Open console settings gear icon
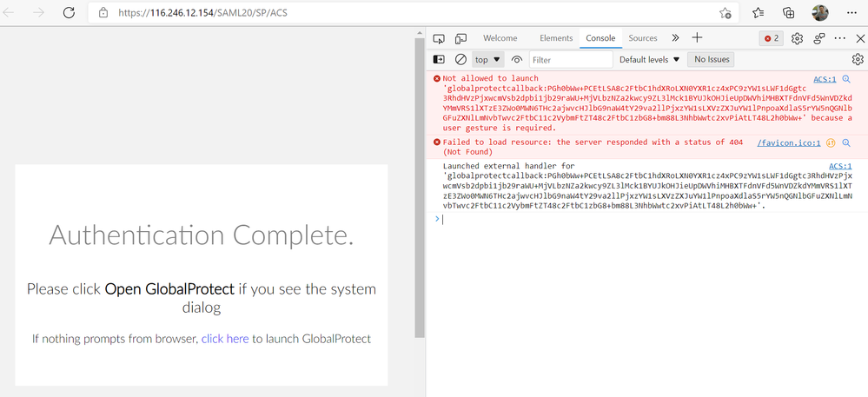The width and height of the screenshot is (868, 397). [858, 59]
